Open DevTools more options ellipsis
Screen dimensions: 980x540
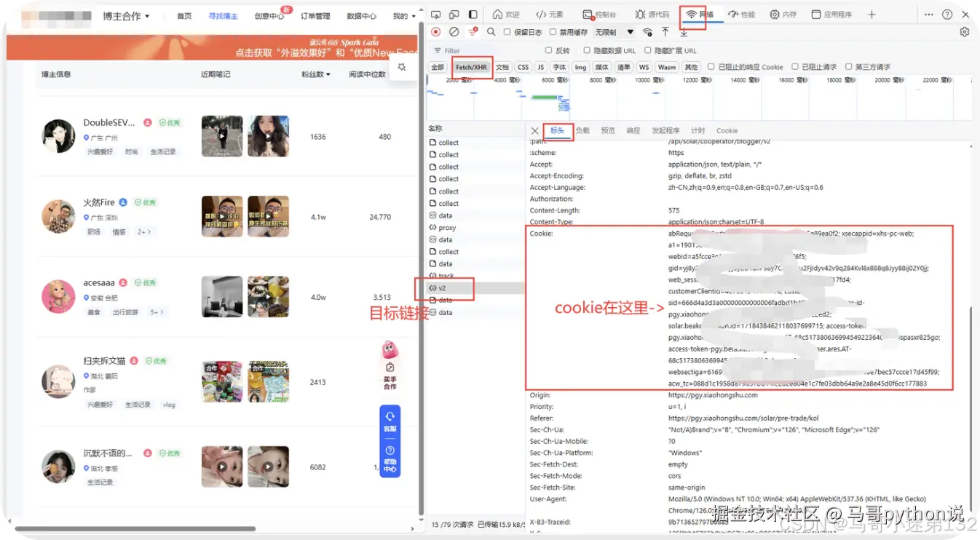point(929,15)
